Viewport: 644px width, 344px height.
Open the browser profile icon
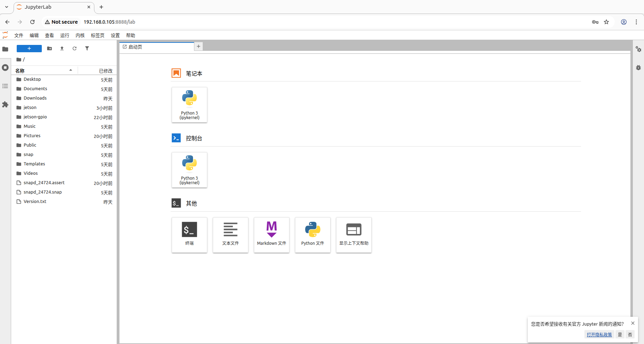(x=624, y=22)
